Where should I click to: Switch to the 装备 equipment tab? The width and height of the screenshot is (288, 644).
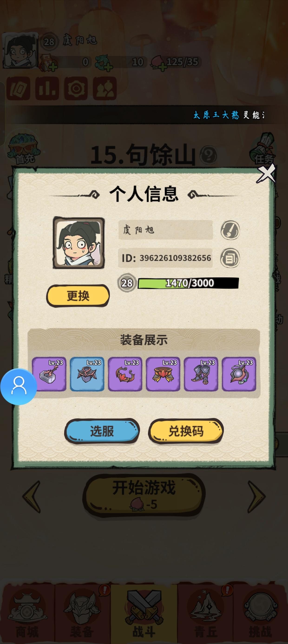(82, 614)
